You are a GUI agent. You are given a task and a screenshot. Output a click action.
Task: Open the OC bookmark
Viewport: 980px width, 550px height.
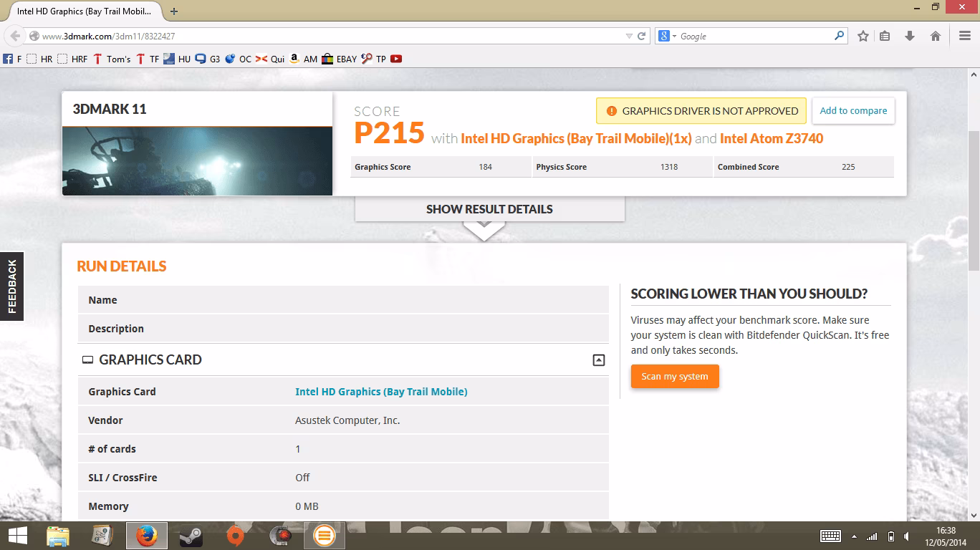[x=239, y=59]
